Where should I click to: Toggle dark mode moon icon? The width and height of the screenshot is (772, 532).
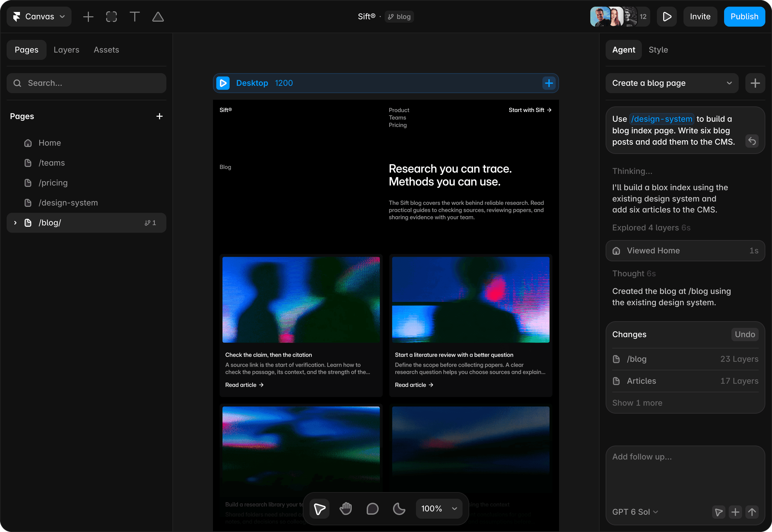[399, 509]
